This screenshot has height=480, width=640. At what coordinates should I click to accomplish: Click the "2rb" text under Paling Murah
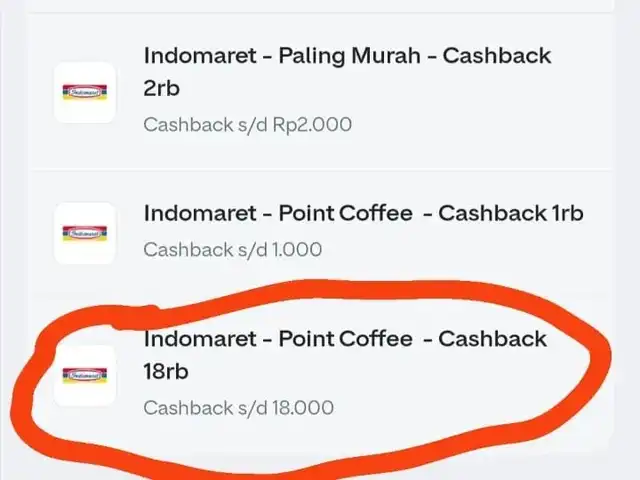tap(162, 88)
